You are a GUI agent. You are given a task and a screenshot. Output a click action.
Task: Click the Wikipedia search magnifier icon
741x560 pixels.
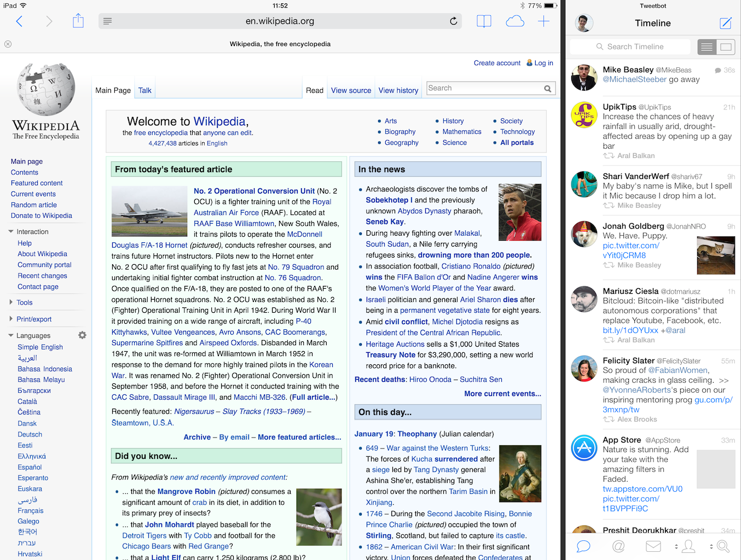pos(548,89)
